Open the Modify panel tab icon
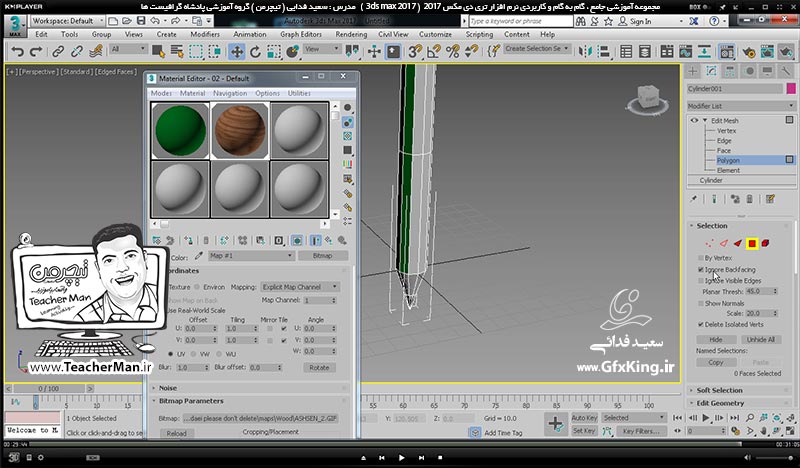This screenshot has width=800, height=468. click(x=711, y=71)
